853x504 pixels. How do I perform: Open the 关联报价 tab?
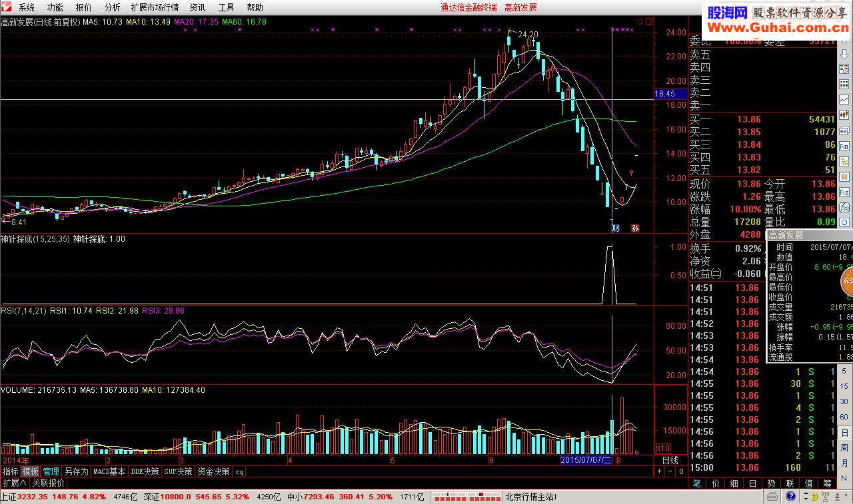pos(48,483)
